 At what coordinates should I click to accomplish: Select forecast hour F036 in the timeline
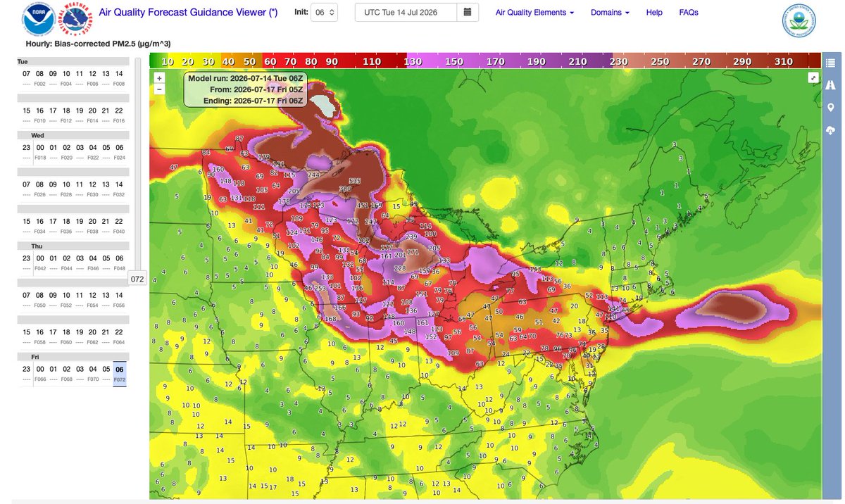point(66,232)
